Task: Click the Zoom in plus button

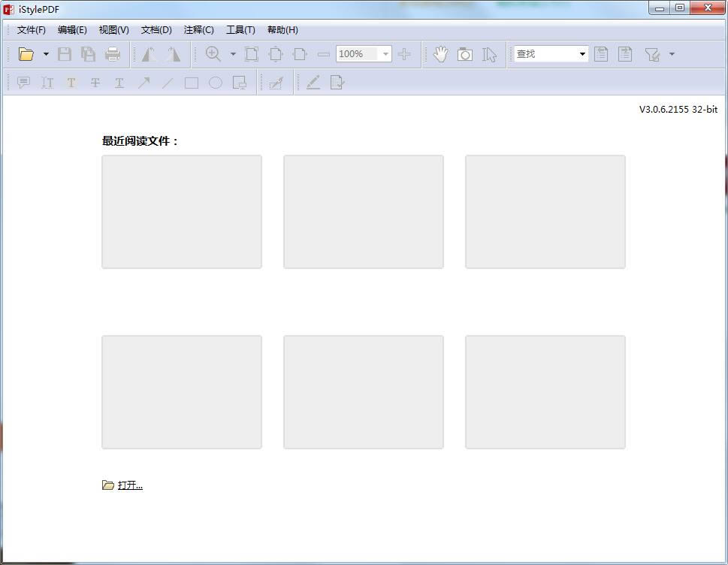Action: pos(404,54)
